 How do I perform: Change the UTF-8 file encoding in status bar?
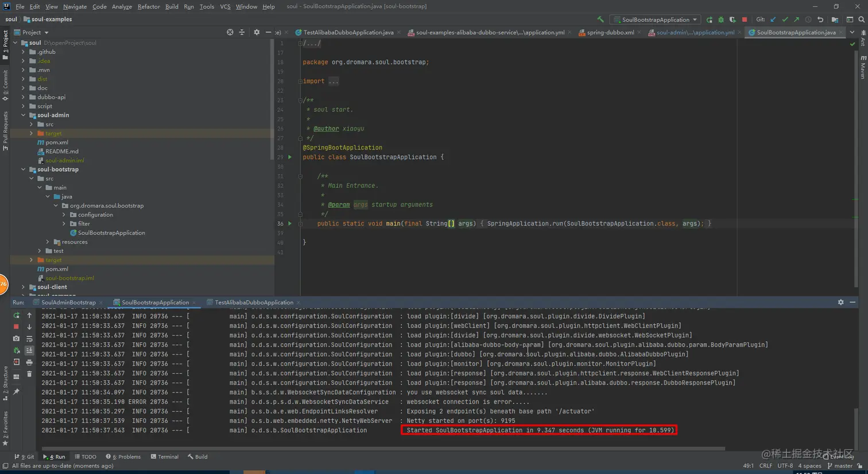click(785, 466)
